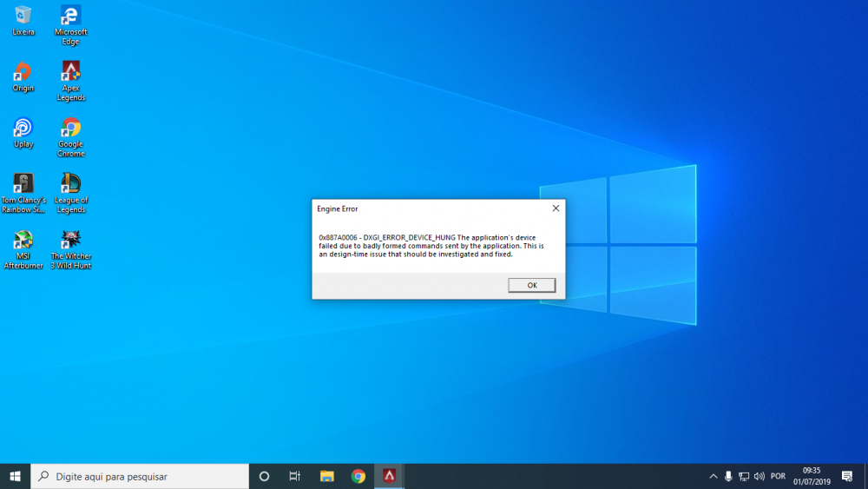Select Tom Clancy's Rainbow Six shortcut
868x489 pixels.
click(x=23, y=193)
